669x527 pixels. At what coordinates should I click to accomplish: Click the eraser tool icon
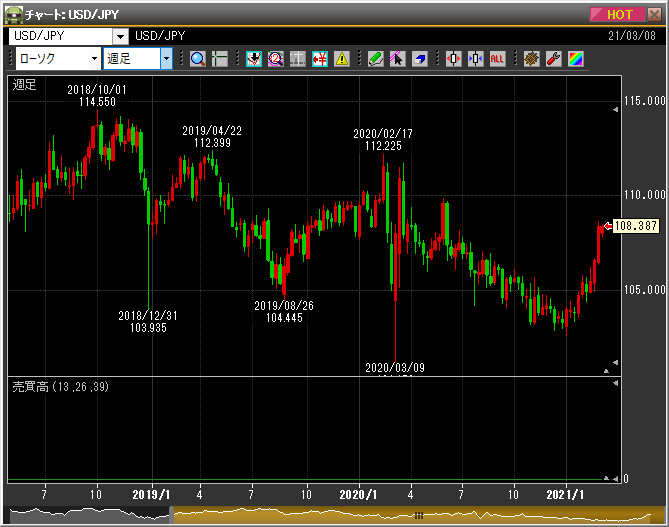420,59
